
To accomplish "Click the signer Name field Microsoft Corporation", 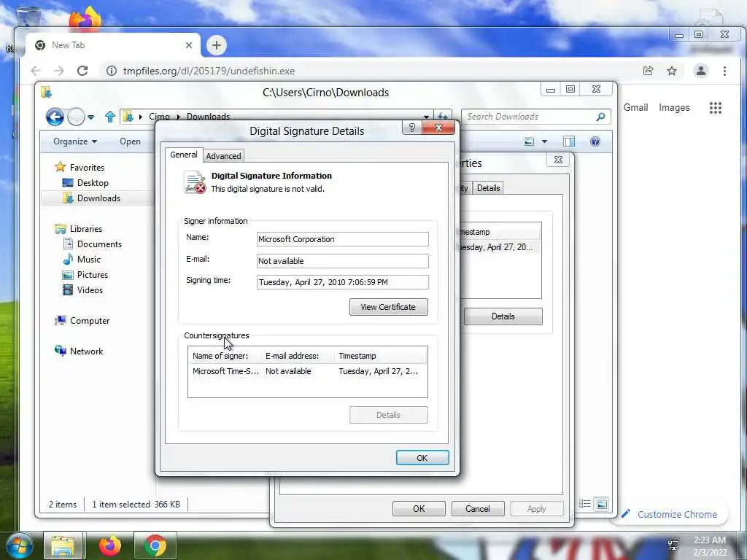I will tap(343, 239).
